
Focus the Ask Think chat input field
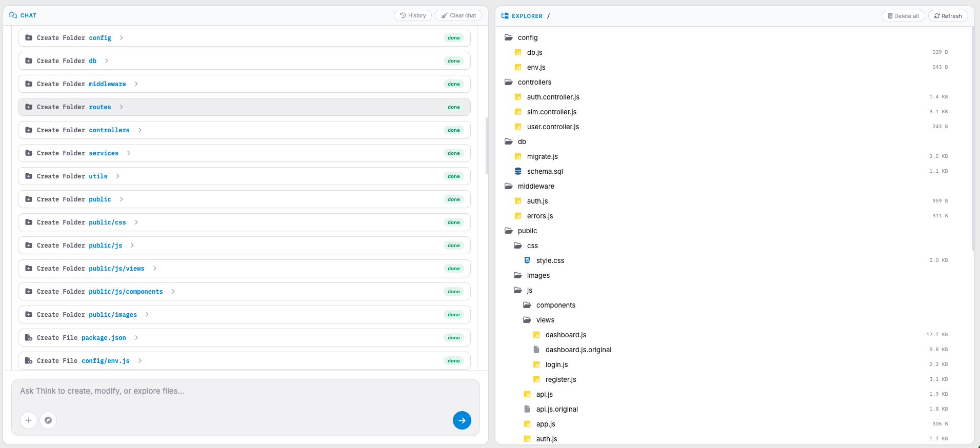coord(246,391)
